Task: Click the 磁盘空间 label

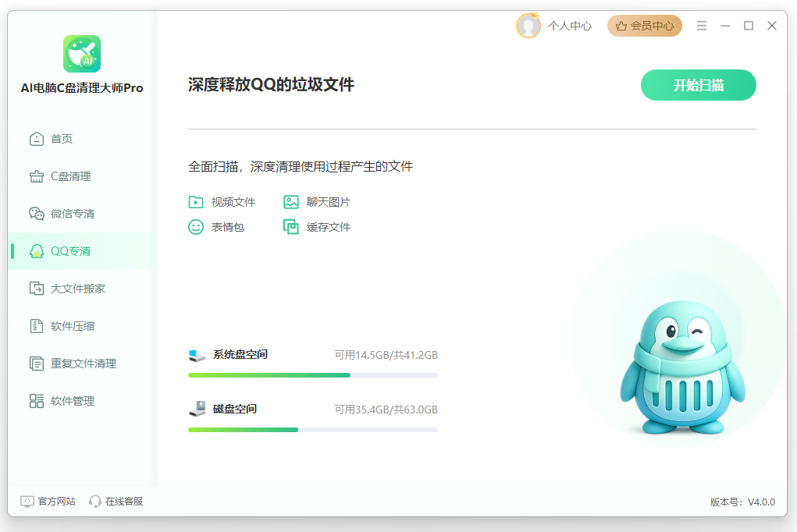Action: click(234, 409)
